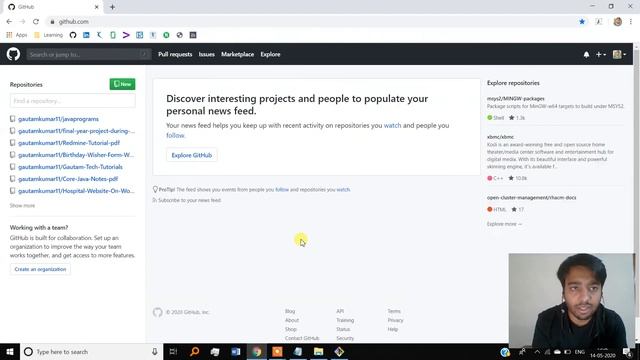The width and height of the screenshot is (640, 360).
Task: Open the Blog footer link
Action: [290, 311]
